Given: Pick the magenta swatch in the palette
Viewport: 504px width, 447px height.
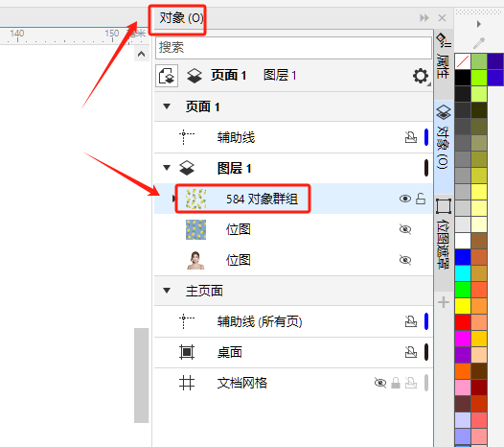Looking at the screenshot, I should click(463, 339).
